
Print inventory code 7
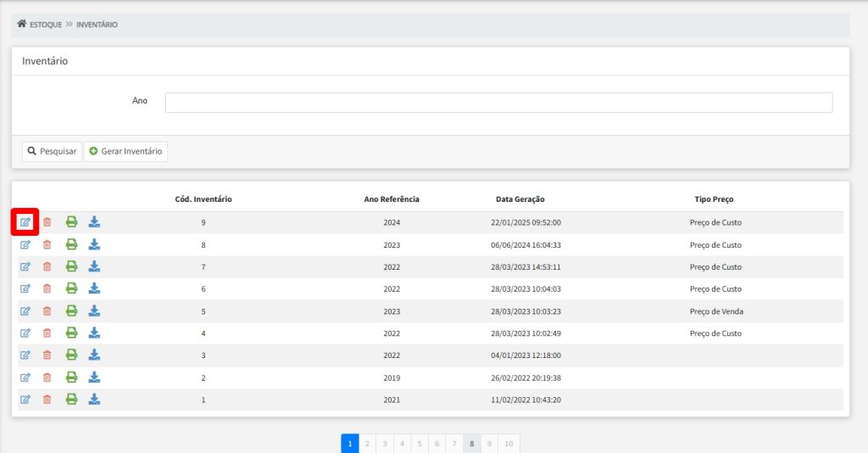71,266
